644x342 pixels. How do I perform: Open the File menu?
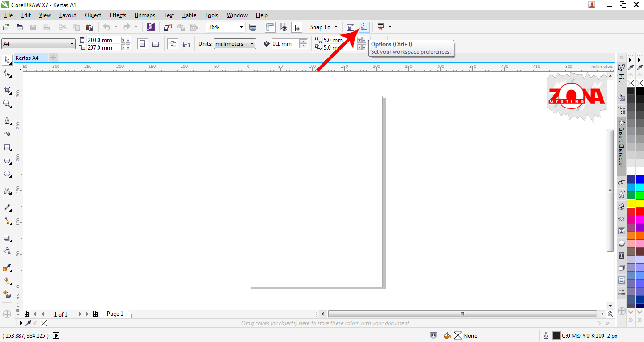[x=8, y=15]
